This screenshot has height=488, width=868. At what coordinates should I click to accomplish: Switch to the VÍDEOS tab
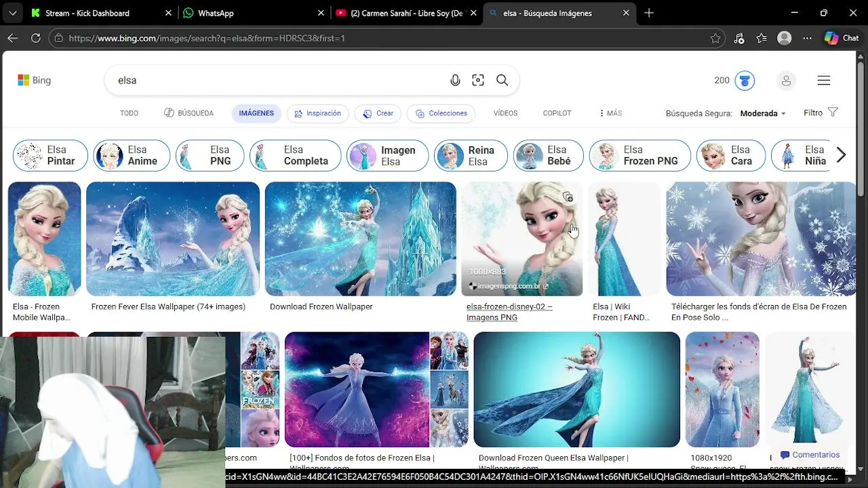coord(505,113)
